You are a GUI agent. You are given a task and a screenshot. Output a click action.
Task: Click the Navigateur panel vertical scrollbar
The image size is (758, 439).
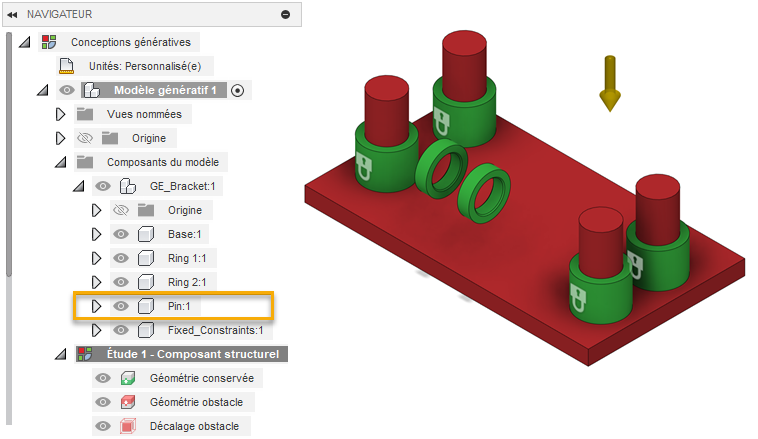[x=9, y=155]
